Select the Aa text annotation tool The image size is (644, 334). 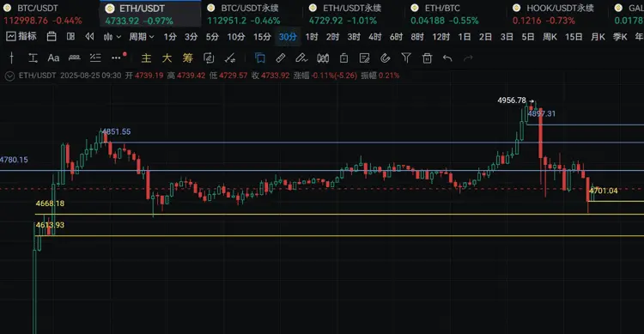click(53, 58)
